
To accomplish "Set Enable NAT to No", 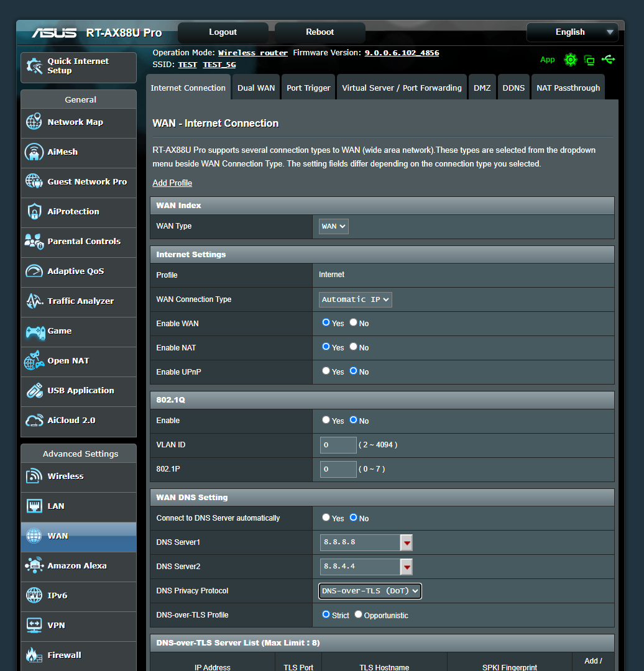I will (x=353, y=347).
